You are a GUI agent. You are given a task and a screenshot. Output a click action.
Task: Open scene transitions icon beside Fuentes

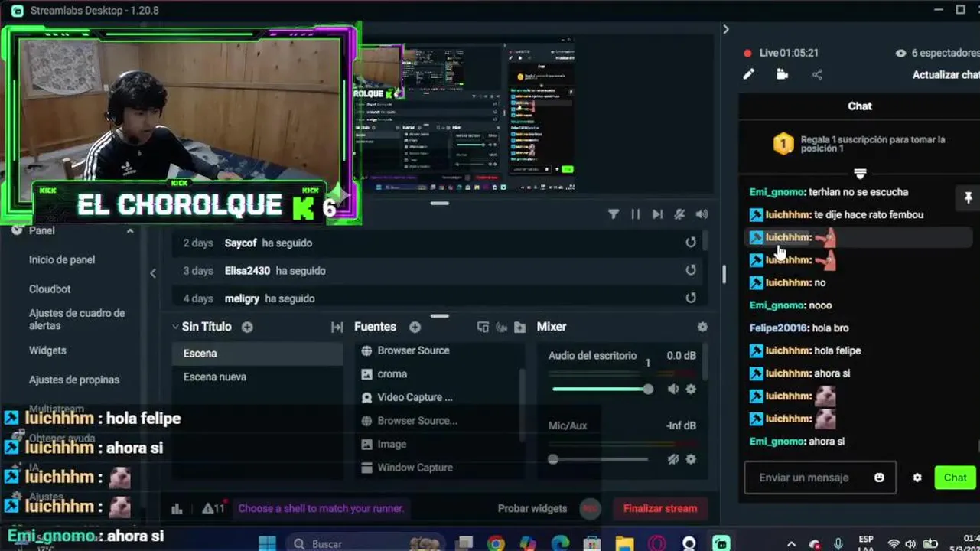coord(337,327)
